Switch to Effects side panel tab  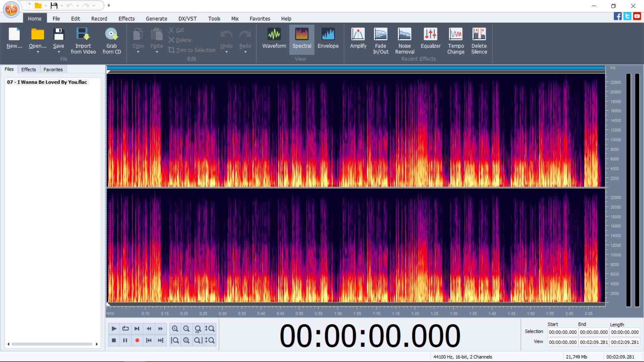tap(29, 69)
